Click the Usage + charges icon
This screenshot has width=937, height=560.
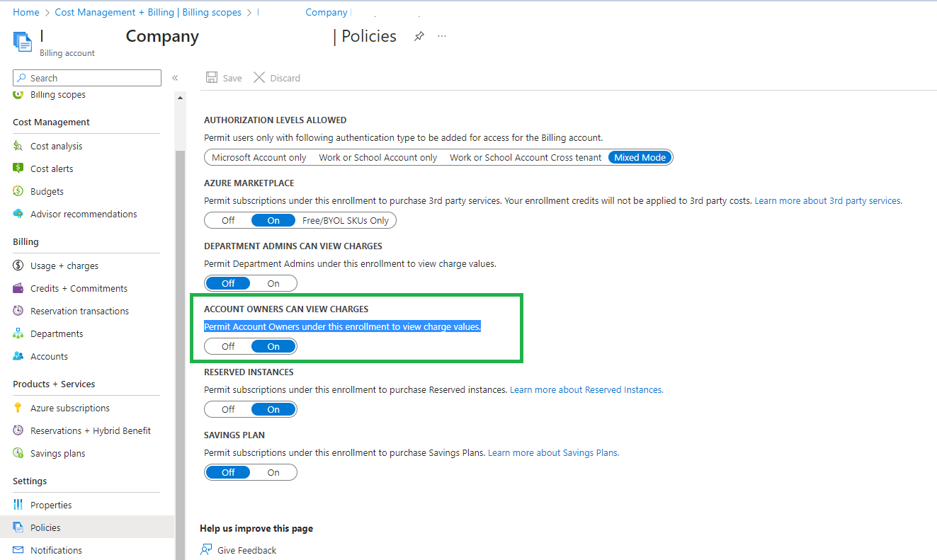18,265
